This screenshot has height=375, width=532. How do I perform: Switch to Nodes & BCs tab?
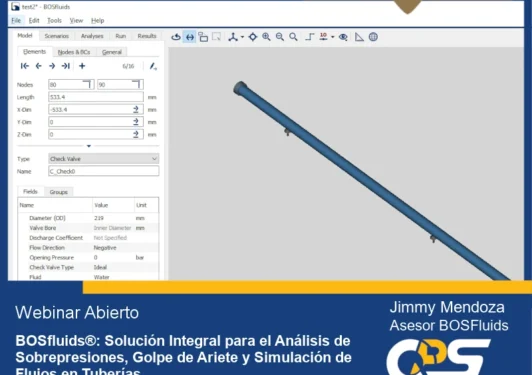pos(74,52)
